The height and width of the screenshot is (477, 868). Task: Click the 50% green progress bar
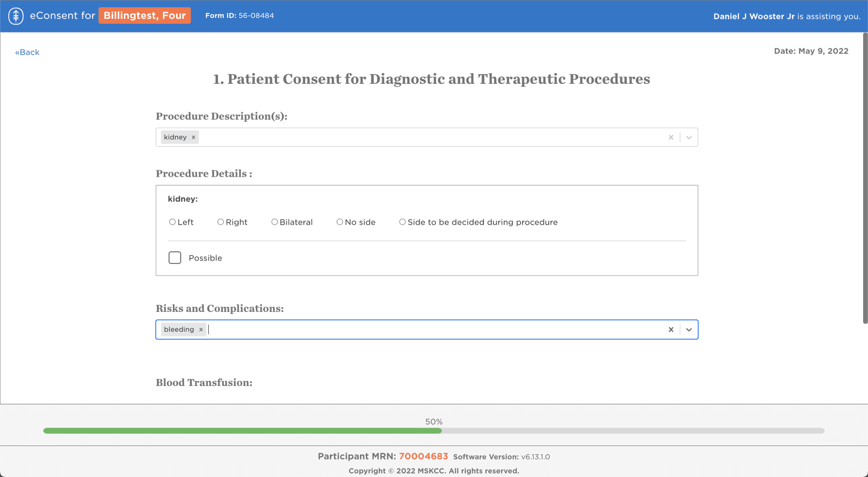[242, 431]
